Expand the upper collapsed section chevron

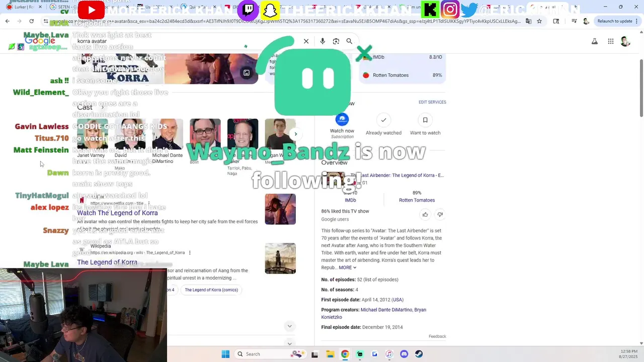click(x=289, y=326)
